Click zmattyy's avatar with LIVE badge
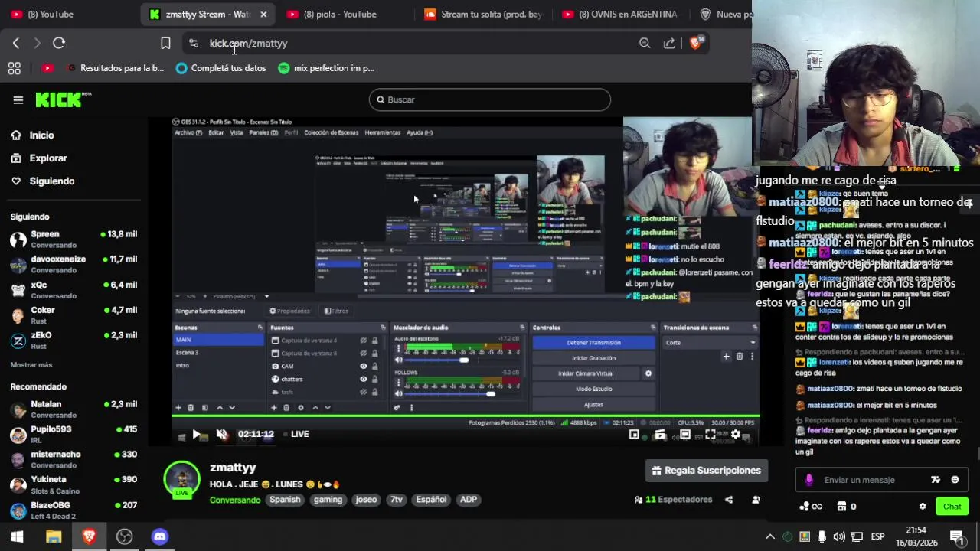Viewport: 980px width, 551px height. (182, 480)
